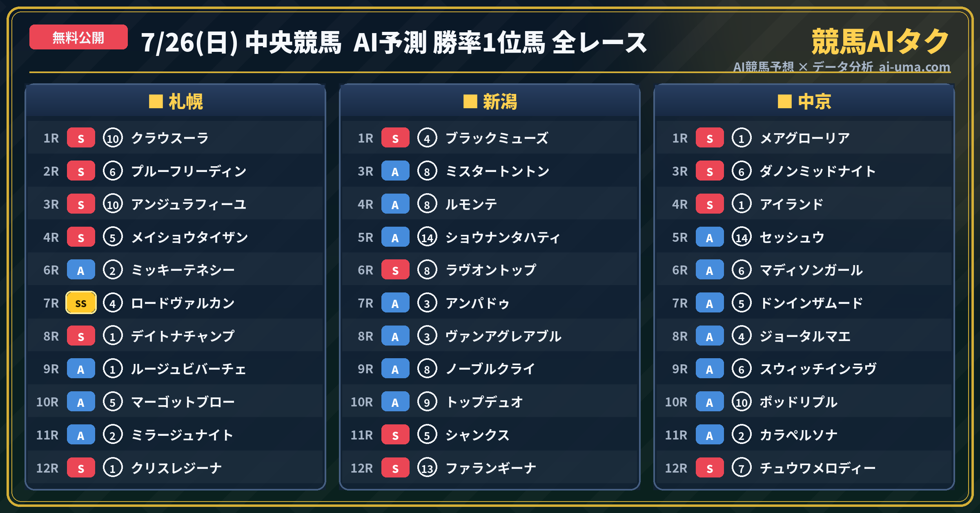Click the blue A badge for セッシュウ

click(710, 237)
